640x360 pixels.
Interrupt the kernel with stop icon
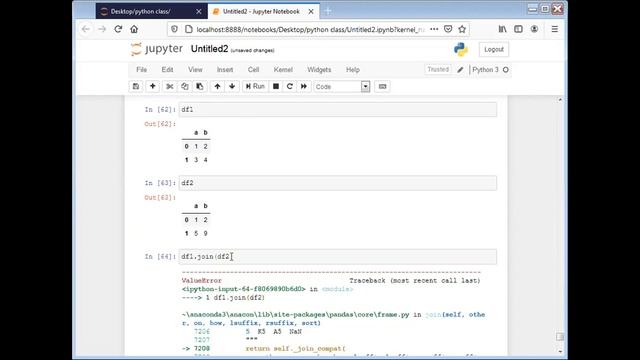point(276,87)
